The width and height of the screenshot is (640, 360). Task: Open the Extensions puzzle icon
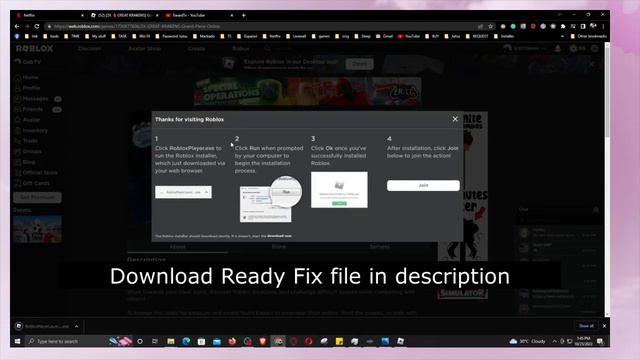pos(563,26)
